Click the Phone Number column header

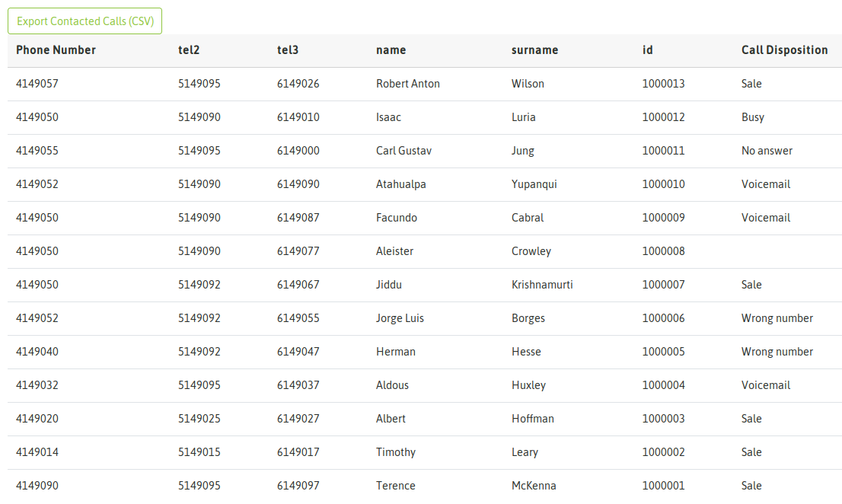pyautogui.click(x=56, y=50)
